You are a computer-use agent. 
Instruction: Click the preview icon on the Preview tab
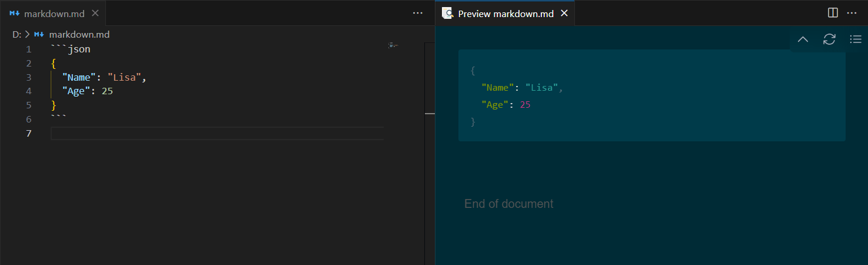point(447,13)
